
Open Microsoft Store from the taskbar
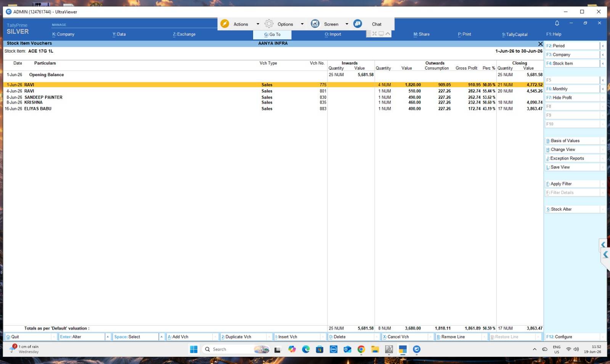coord(320,349)
